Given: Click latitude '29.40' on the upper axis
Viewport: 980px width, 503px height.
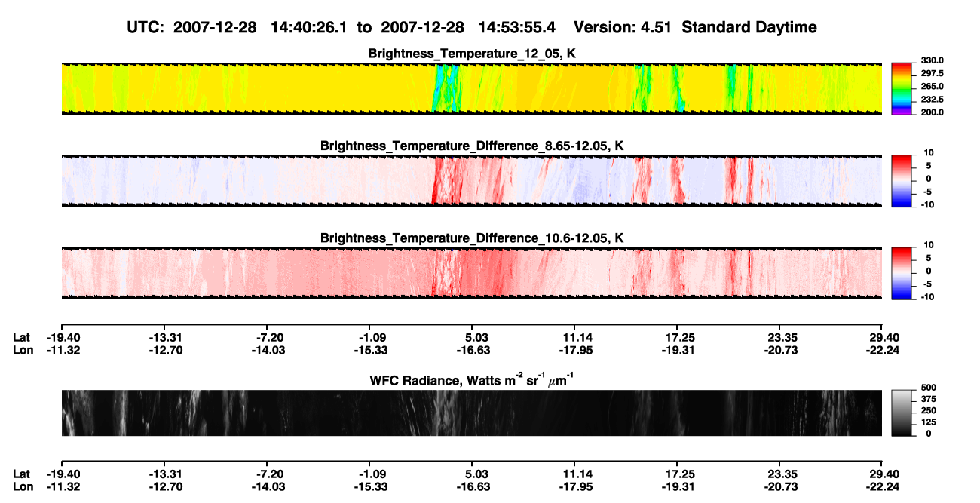Looking at the screenshot, I should point(883,337).
